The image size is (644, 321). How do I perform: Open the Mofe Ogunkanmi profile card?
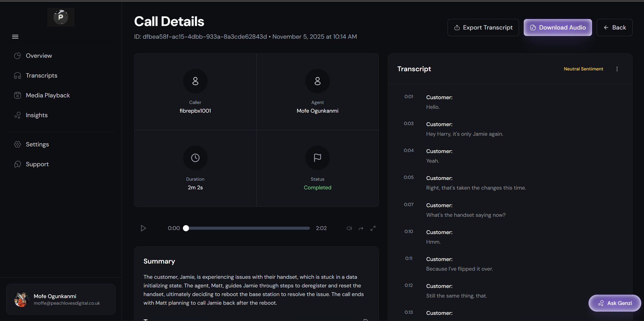[x=61, y=299]
